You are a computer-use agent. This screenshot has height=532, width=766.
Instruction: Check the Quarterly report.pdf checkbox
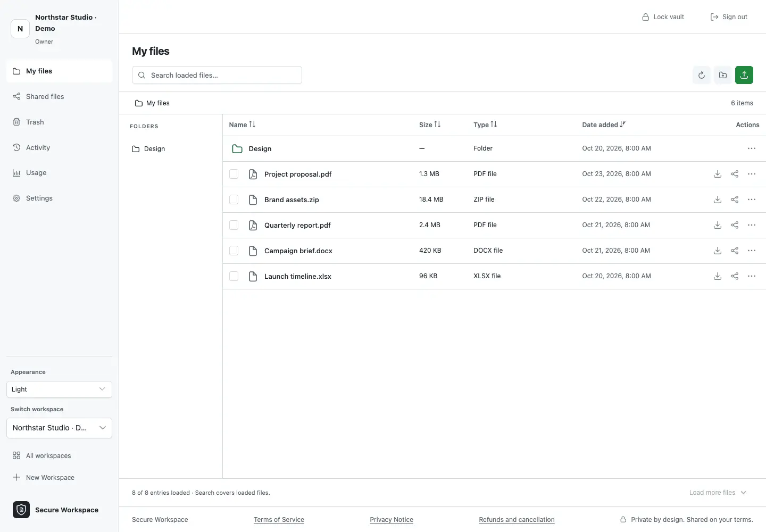[234, 225]
